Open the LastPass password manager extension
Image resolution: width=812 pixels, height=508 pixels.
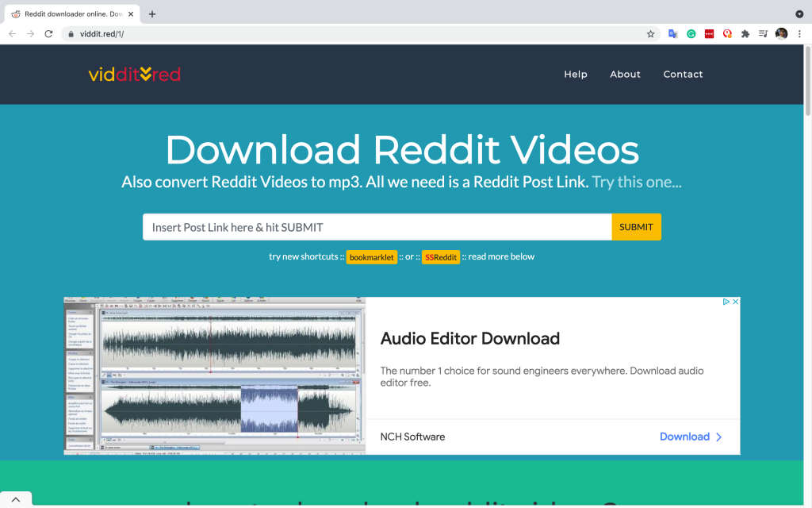coord(709,33)
